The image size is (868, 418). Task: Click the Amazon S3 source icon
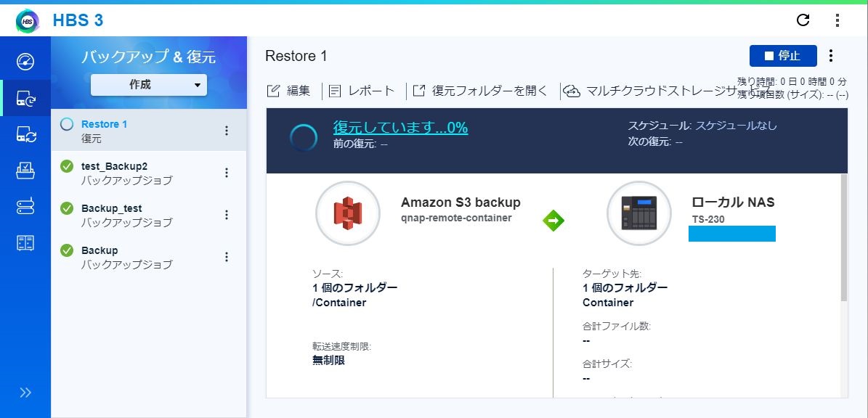coord(348,213)
